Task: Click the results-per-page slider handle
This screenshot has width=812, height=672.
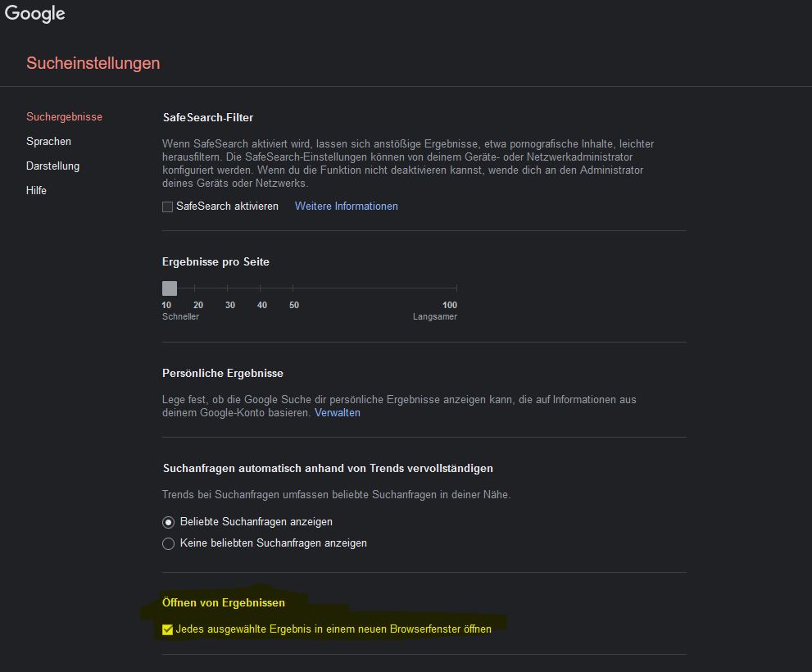Action: click(x=170, y=288)
